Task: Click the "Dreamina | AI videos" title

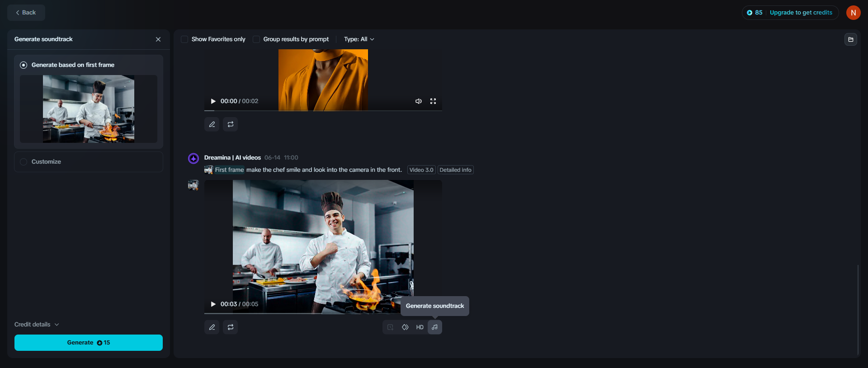Action: [x=232, y=158]
